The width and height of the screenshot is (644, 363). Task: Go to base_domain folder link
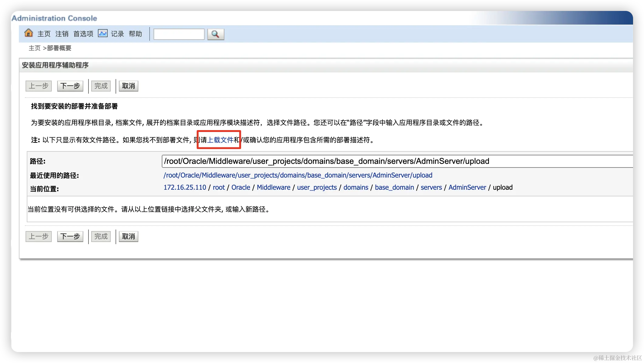coord(394,187)
